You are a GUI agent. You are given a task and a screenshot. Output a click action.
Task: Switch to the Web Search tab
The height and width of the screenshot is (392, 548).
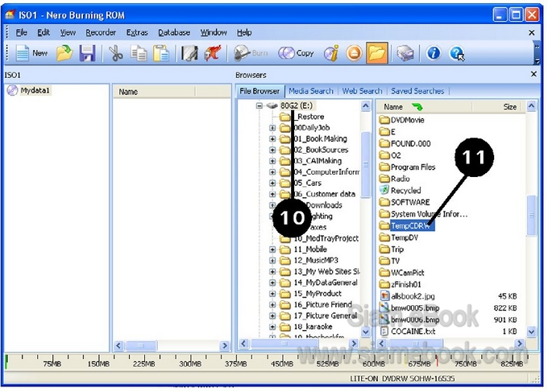point(362,91)
